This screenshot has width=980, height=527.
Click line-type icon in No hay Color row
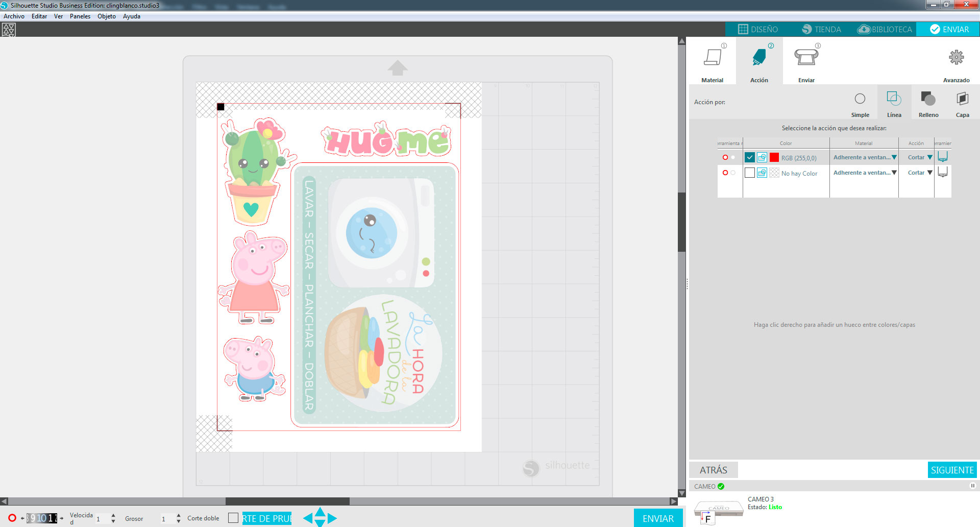point(762,173)
